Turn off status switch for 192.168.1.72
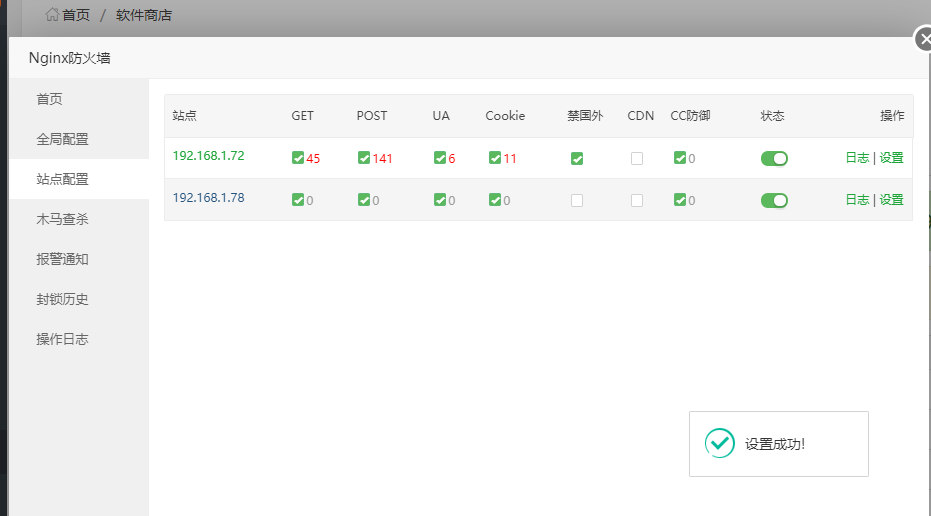The width and height of the screenshot is (931, 516). 774,158
